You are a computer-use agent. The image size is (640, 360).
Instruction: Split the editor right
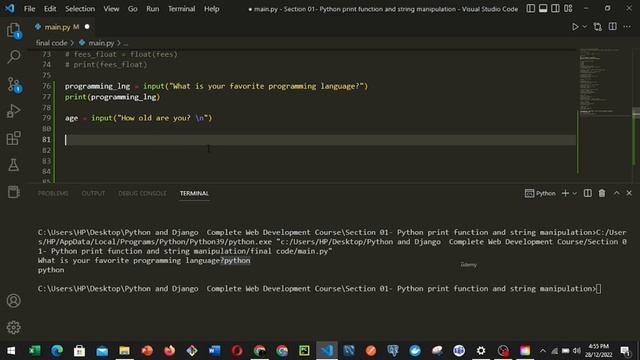(x=613, y=27)
